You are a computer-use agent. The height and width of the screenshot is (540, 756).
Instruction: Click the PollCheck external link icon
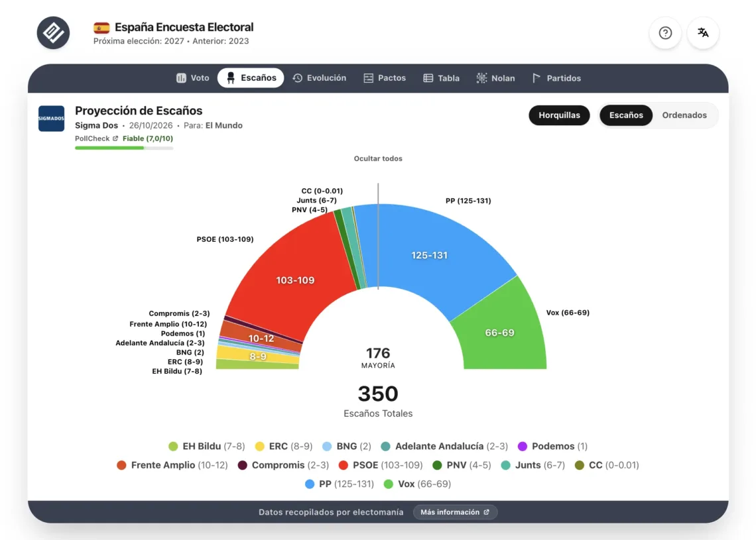(115, 138)
